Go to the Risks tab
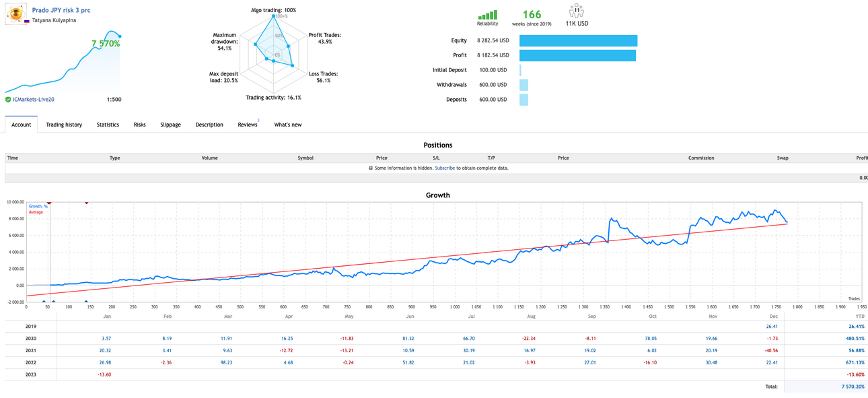The width and height of the screenshot is (868, 398). tap(139, 125)
